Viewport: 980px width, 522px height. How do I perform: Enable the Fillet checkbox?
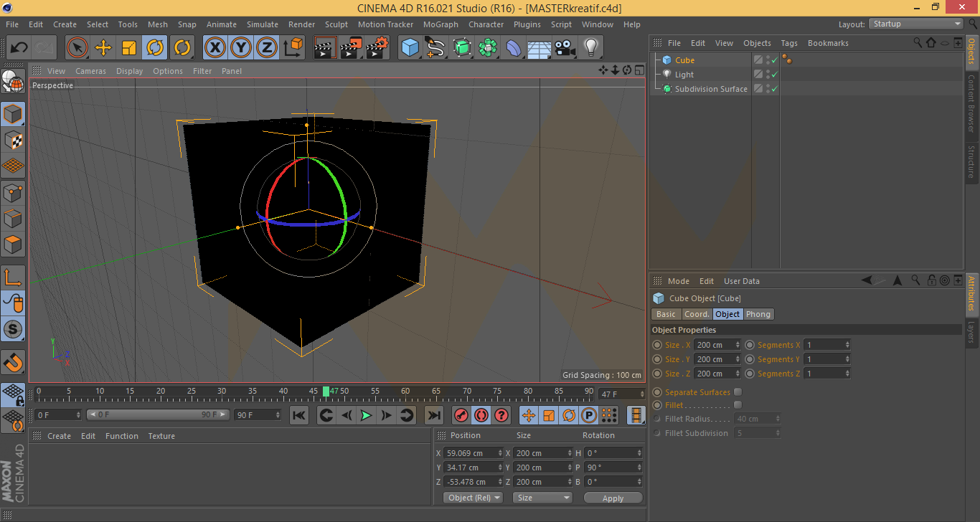click(738, 405)
